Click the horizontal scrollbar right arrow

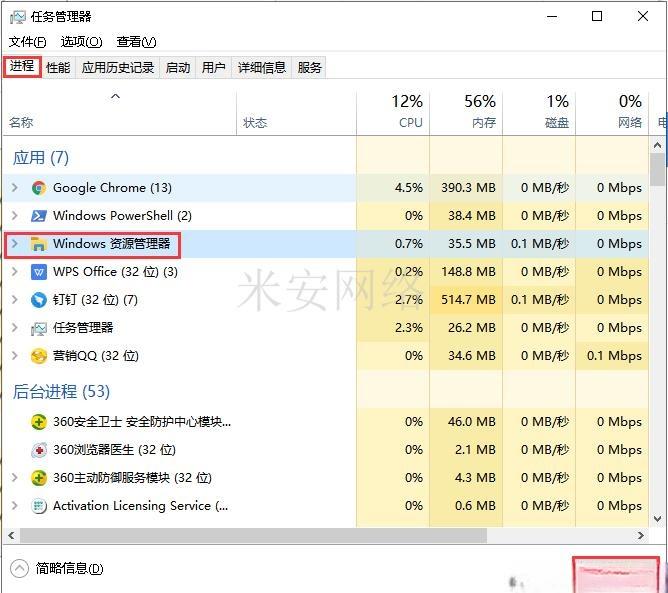click(x=640, y=535)
